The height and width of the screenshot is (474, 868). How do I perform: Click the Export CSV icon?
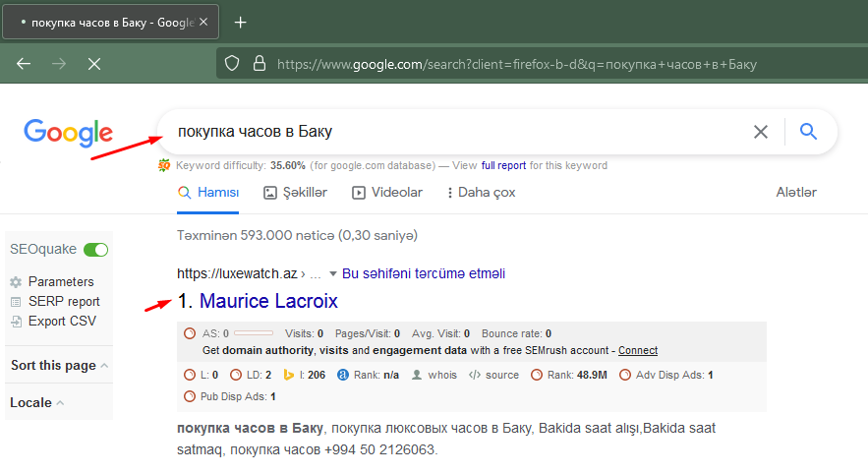point(16,322)
